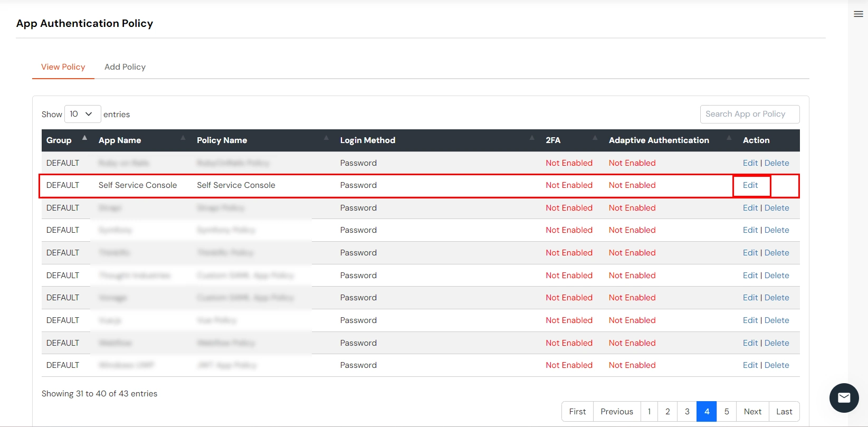This screenshot has width=868, height=427.
Task: Select current pagination page 4
Action: tap(707, 412)
